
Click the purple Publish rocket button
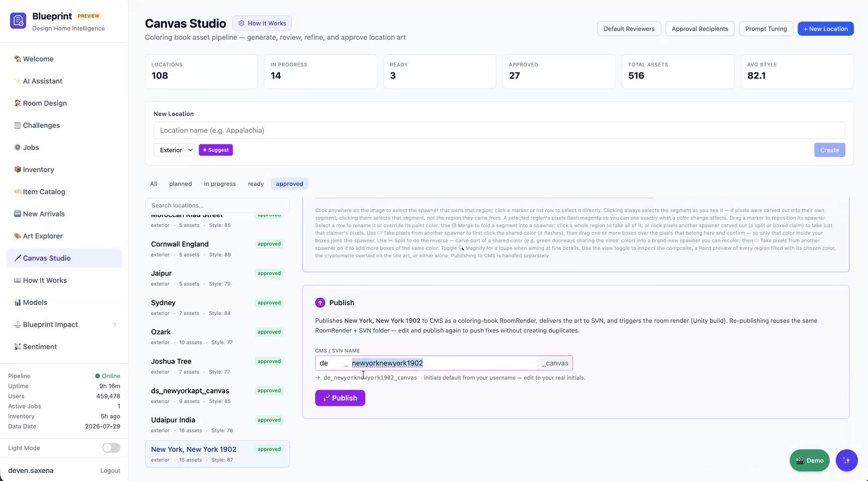[340, 398]
